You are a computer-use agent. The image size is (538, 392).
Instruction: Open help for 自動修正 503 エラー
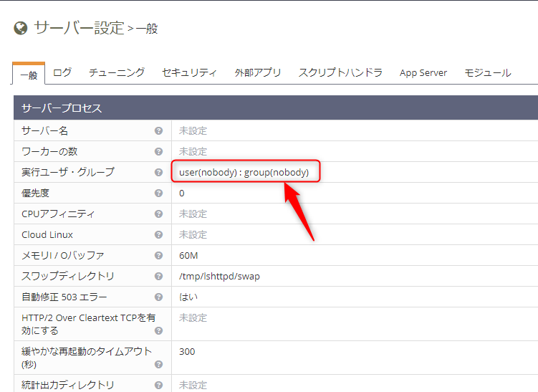coord(158,297)
